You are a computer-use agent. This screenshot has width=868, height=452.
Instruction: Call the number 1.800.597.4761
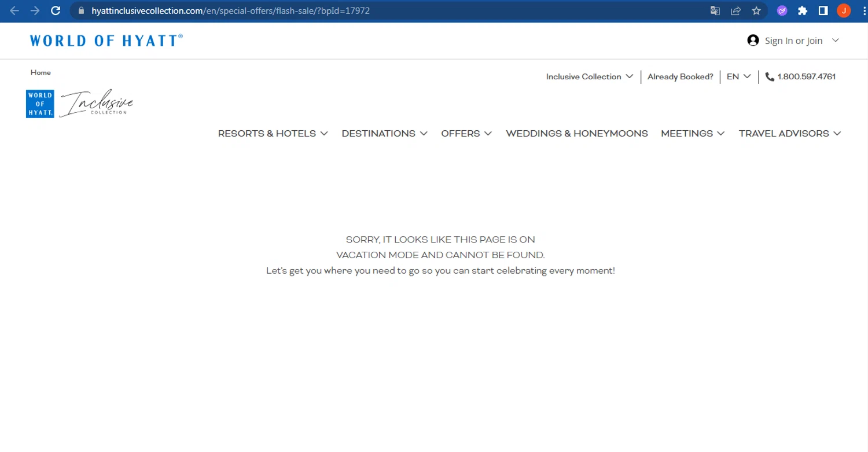click(x=806, y=76)
